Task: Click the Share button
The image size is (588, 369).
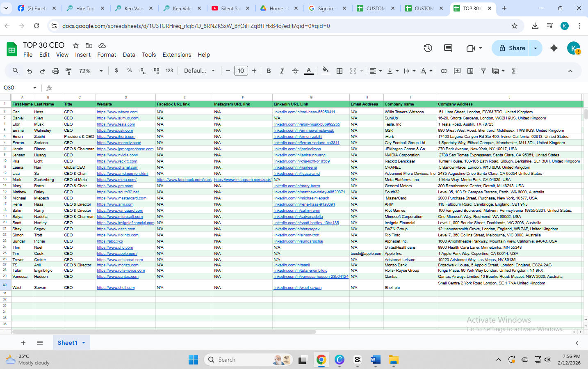Action: tap(511, 48)
